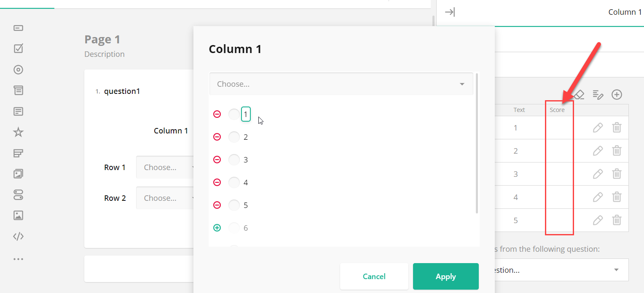The height and width of the screenshot is (293, 644).
Task: Add a new choice with the plus circle icon
Action: coord(617,94)
